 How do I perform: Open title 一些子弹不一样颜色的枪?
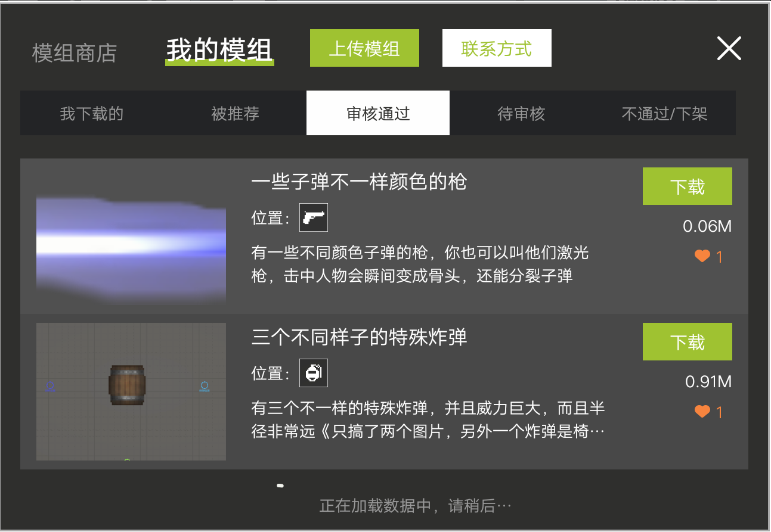tap(359, 181)
